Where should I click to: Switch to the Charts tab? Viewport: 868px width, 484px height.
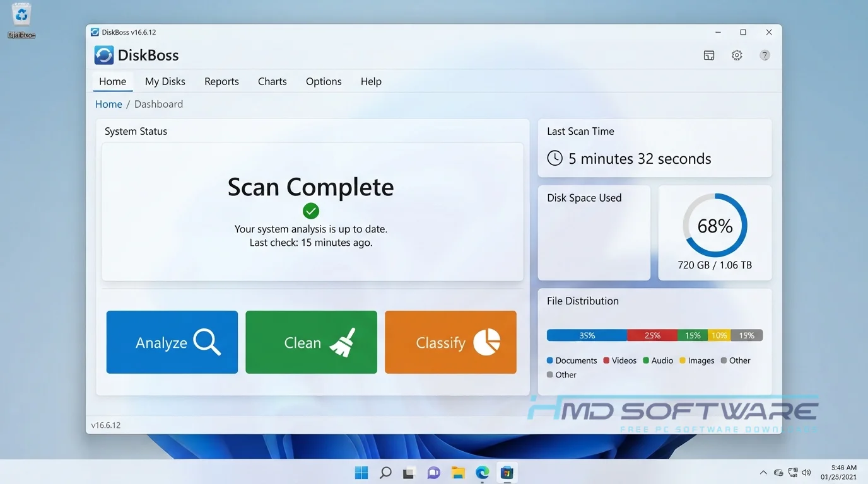coord(273,81)
